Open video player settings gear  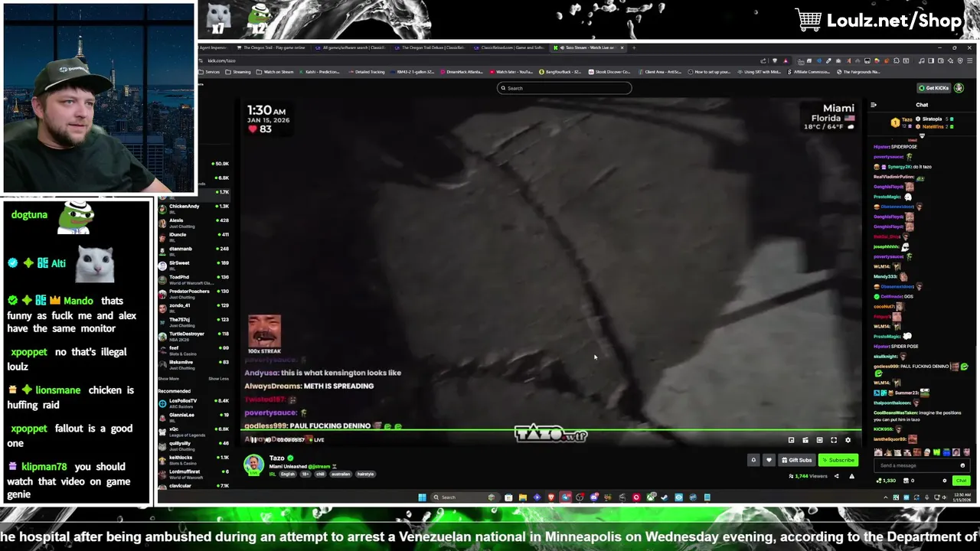click(x=848, y=440)
